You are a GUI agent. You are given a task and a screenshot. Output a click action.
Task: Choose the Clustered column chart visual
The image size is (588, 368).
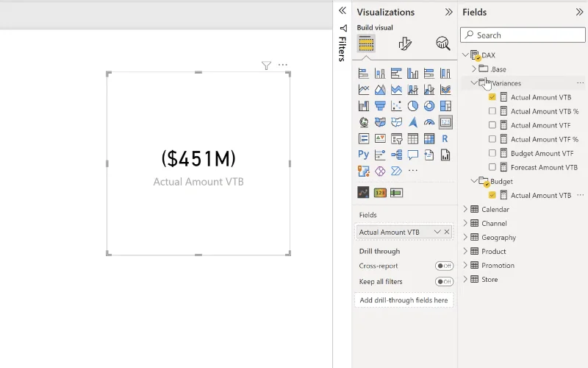(413, 73)
